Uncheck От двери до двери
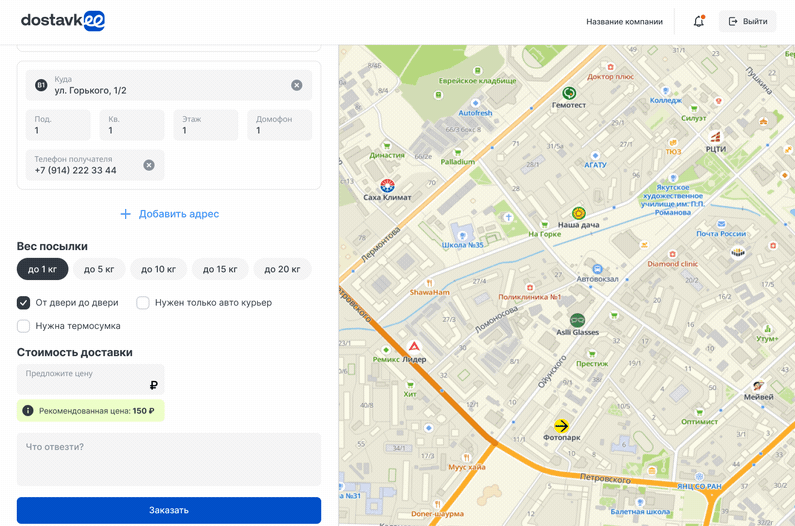Viewport: 795px width, 526px height. [x=23, y=303]
